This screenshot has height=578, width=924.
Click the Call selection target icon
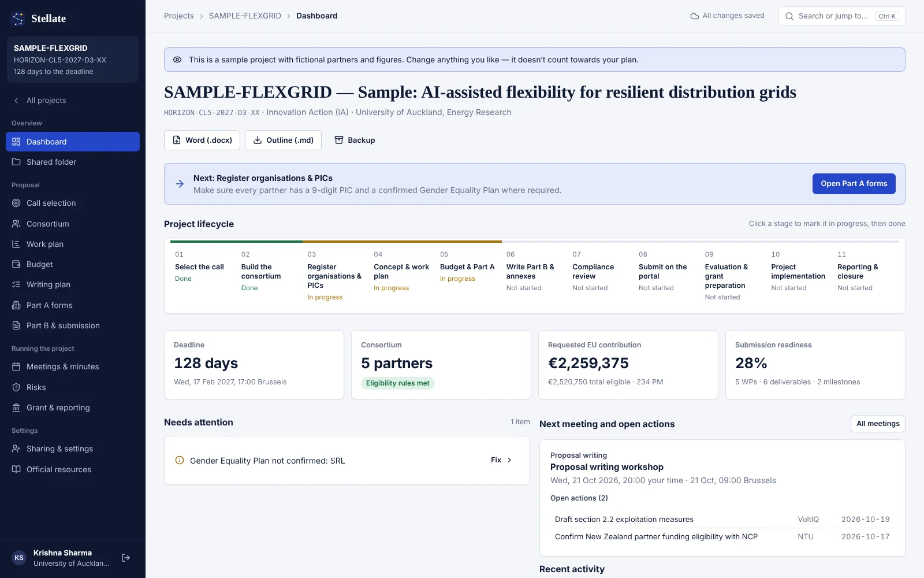click(x=16, y=203)
